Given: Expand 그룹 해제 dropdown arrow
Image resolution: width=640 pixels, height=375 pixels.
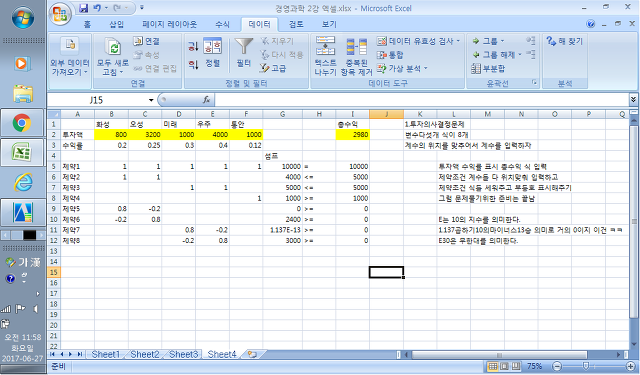Looking at the screenshot, I should [x=520, y=55].
